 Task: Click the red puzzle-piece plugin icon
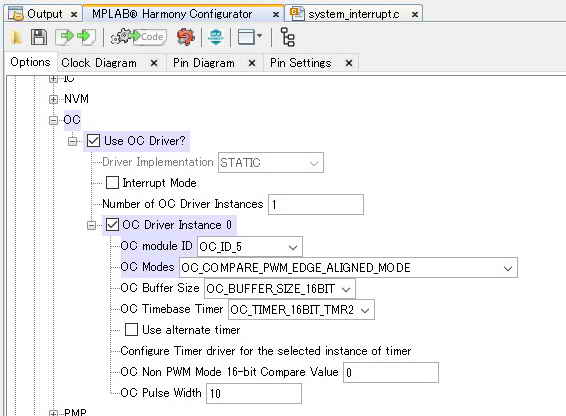(x=186, y=37)
